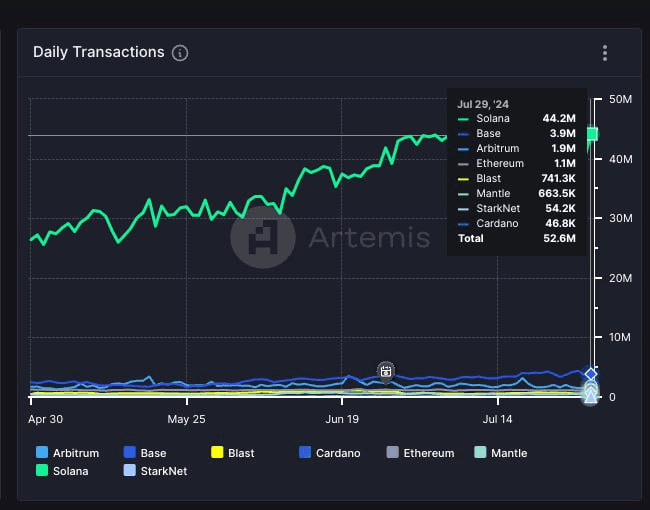Click the blue Base diamond data point marker
The width and height of the screenshot is (650, 510).
coord(591,374)
